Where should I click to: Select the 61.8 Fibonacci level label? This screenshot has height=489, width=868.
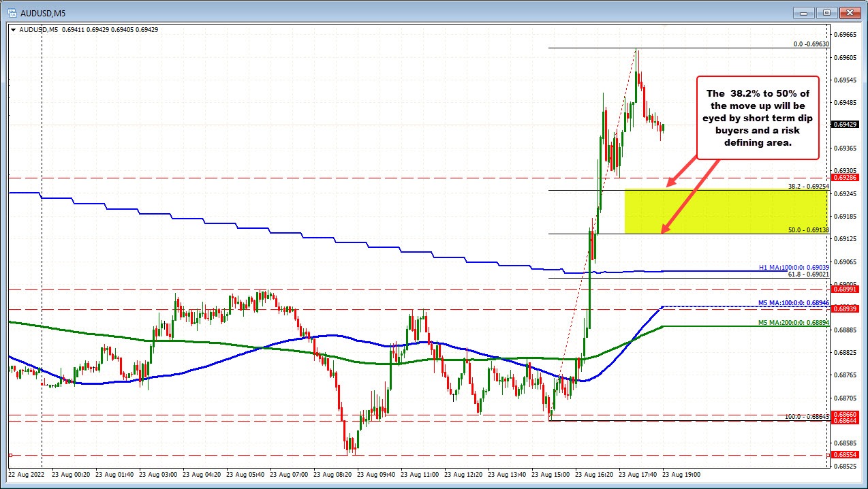808,274
